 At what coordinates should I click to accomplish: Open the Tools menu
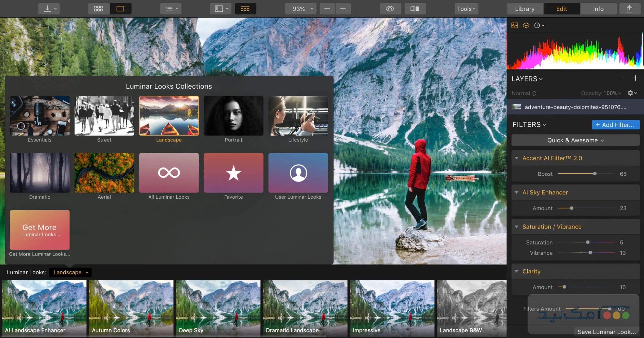point(466,8)
